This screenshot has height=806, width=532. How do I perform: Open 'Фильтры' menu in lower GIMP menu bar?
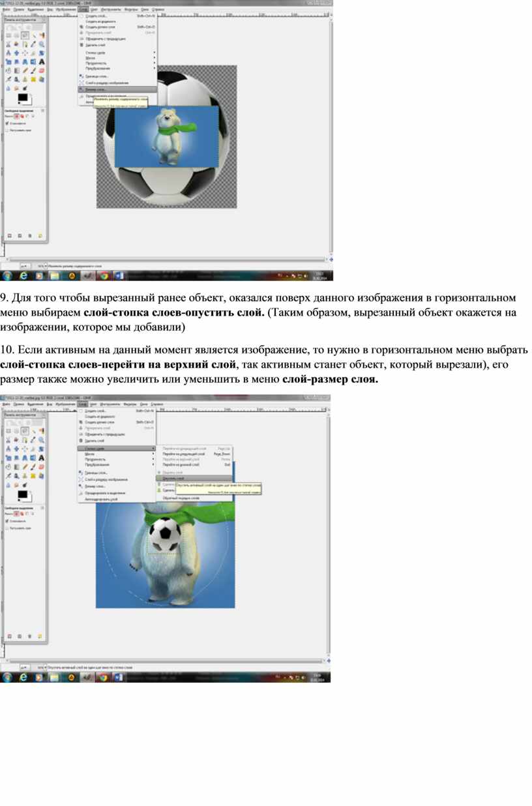point(130,404)
